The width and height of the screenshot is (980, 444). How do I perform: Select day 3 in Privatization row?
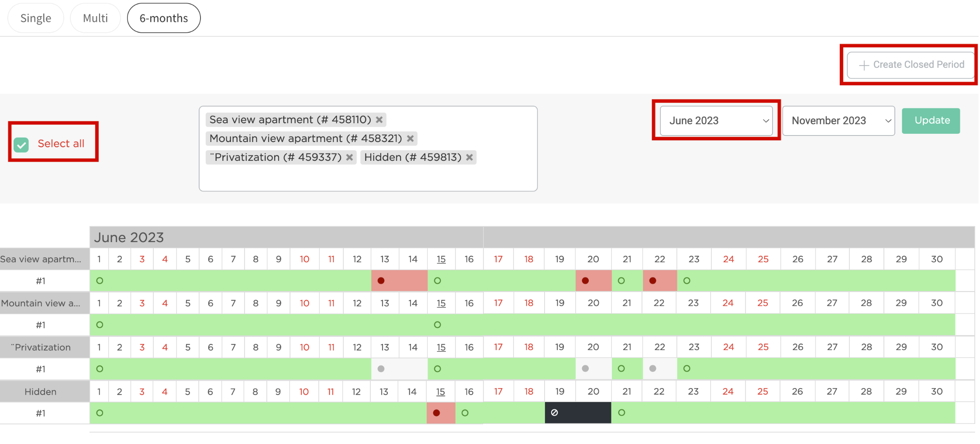point(142,347)
